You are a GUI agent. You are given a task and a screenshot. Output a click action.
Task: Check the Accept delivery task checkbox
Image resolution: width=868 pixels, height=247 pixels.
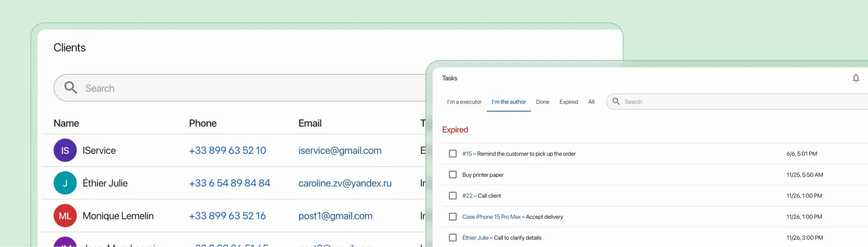[453, 217]
